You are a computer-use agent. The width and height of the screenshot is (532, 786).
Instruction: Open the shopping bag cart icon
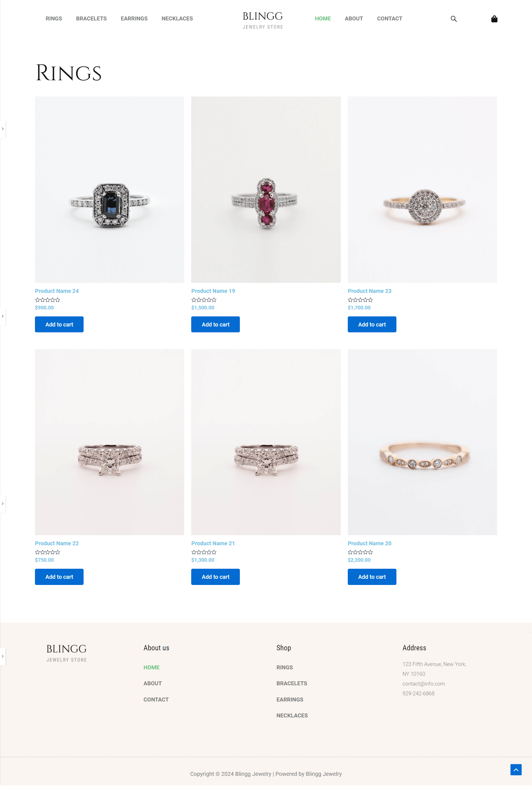(x=494, y=19)
